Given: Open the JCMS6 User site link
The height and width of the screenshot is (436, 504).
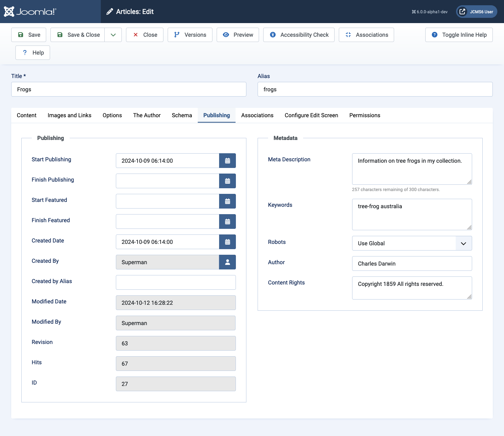Looking at the screenshot, I should click(x=476, y=12).
